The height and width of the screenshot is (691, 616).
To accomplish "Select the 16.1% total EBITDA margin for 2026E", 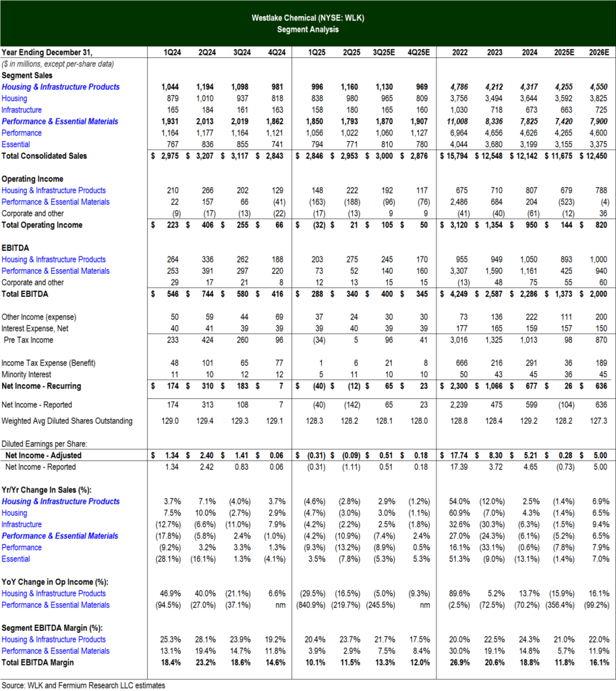I will 599,663.
